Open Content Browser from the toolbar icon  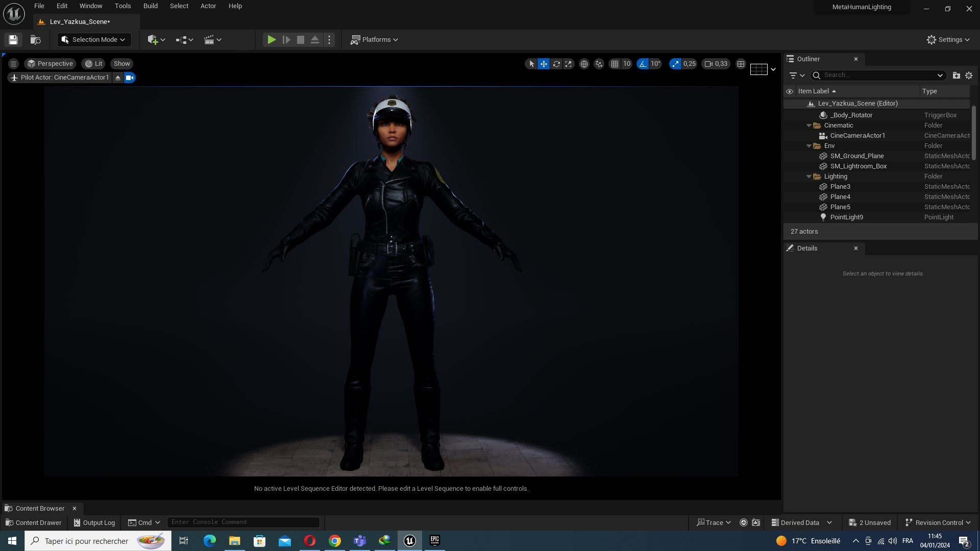(x=35, y=40)
